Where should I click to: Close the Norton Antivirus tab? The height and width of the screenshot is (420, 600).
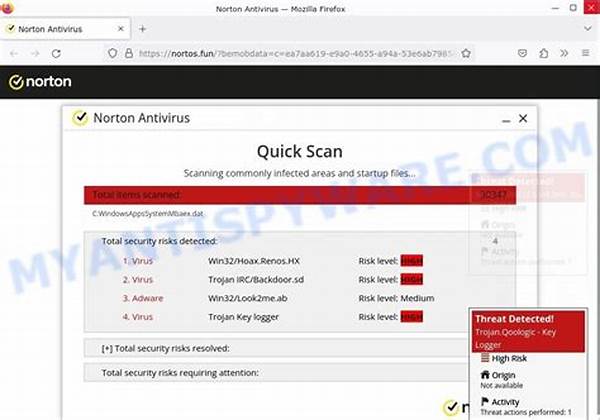[119, 29]
